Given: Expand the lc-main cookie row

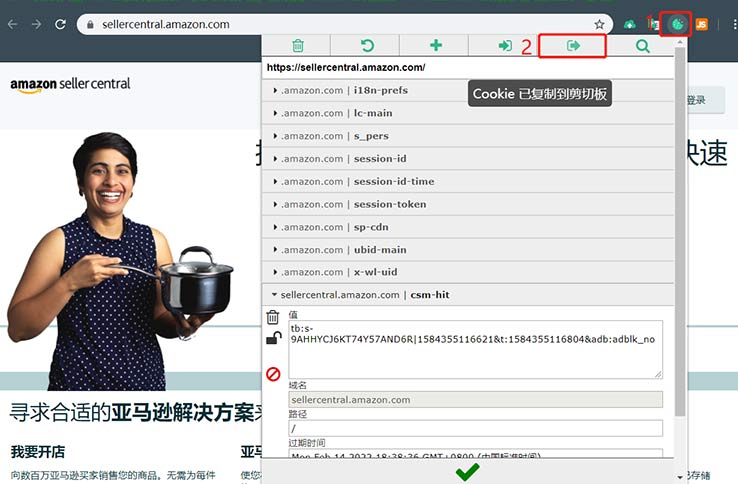Looking at the screenshot, I should 468,113.
